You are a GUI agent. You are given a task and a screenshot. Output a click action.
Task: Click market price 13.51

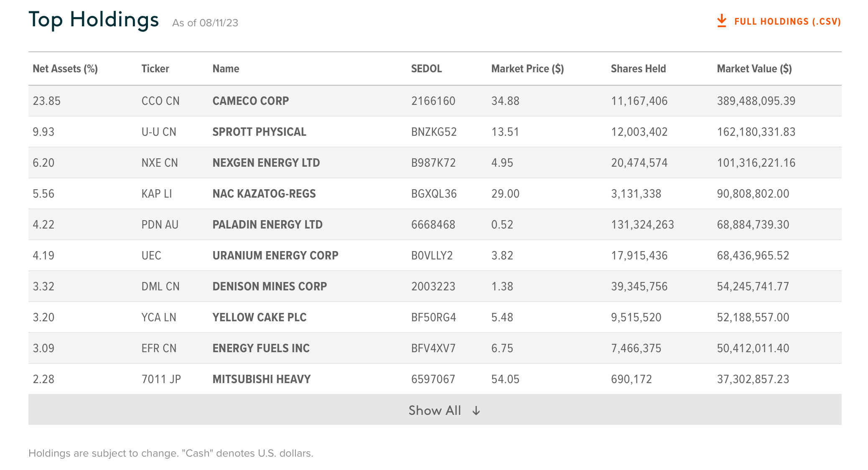(505, 132)
